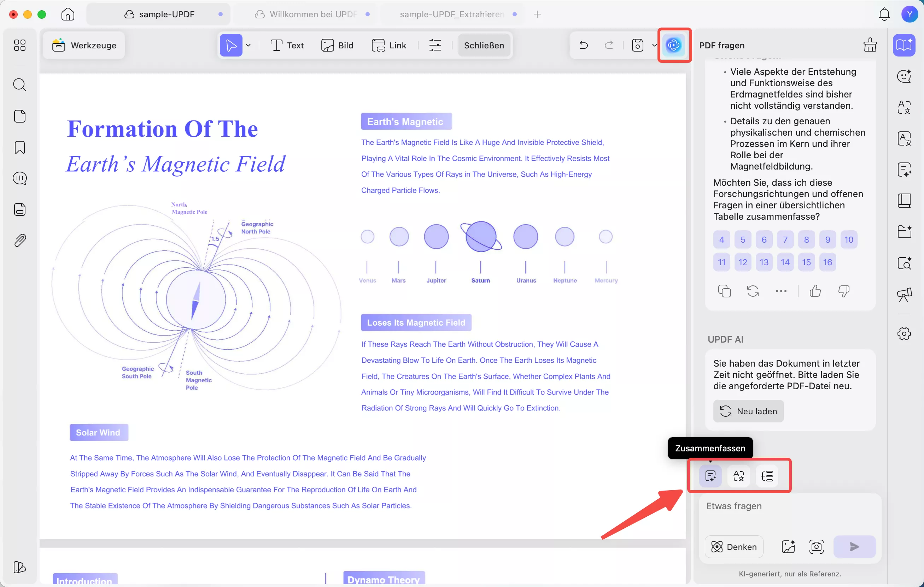Image resolution: width=924 pixels, height=587 pixels.
Task: Open the selection tool dropdown arrow
Action: (248, 45)
